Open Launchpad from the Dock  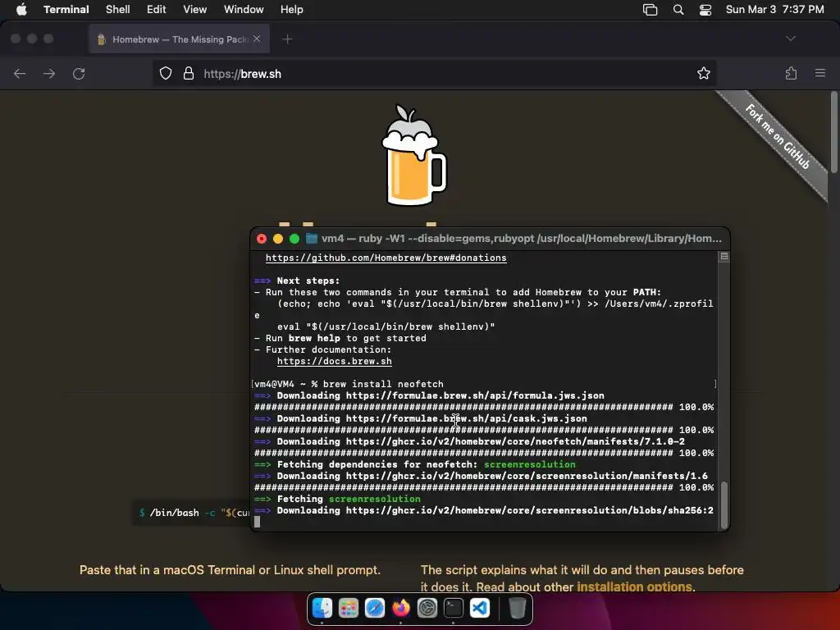[349, 608]
